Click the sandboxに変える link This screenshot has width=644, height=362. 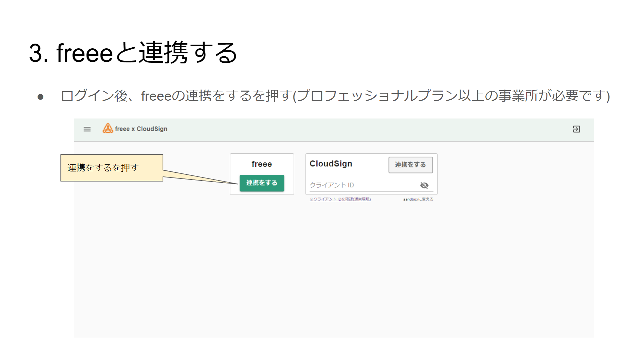pos(418,199)
